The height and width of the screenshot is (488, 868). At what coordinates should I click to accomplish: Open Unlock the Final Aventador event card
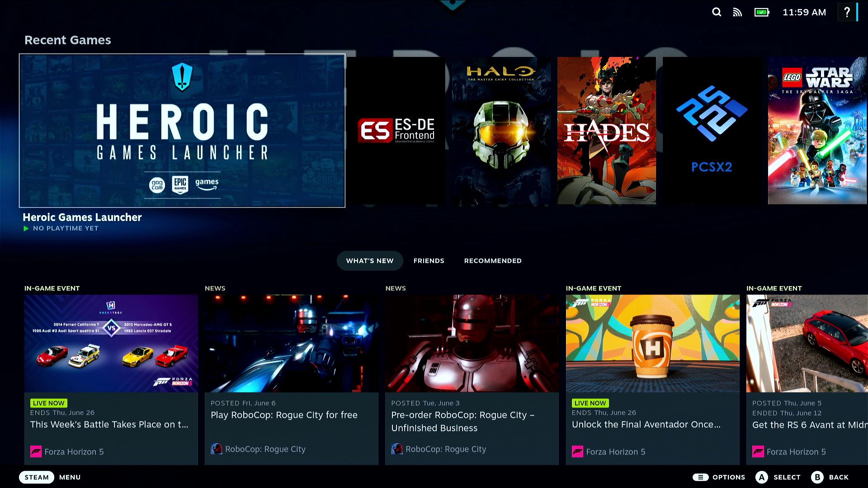point(652,380)
